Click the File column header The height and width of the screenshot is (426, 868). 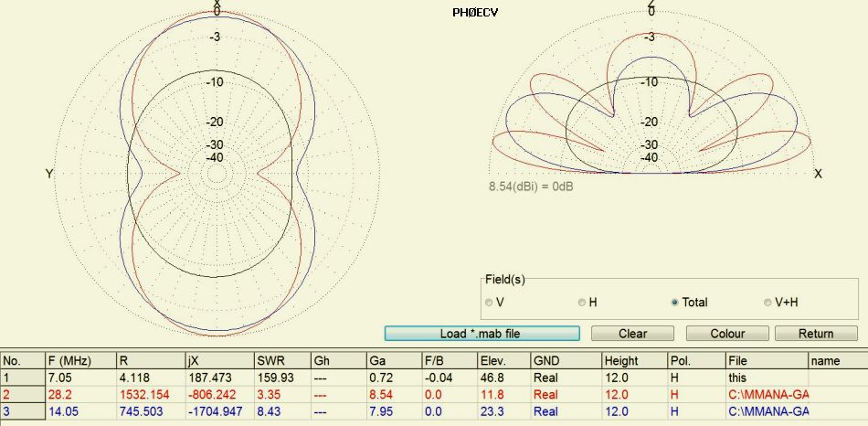(x=766, y=360)
